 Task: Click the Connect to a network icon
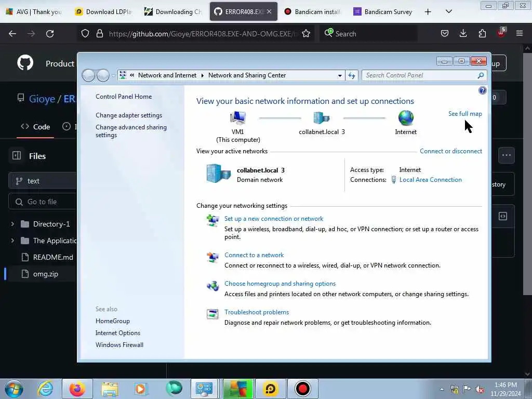[212, 257]
